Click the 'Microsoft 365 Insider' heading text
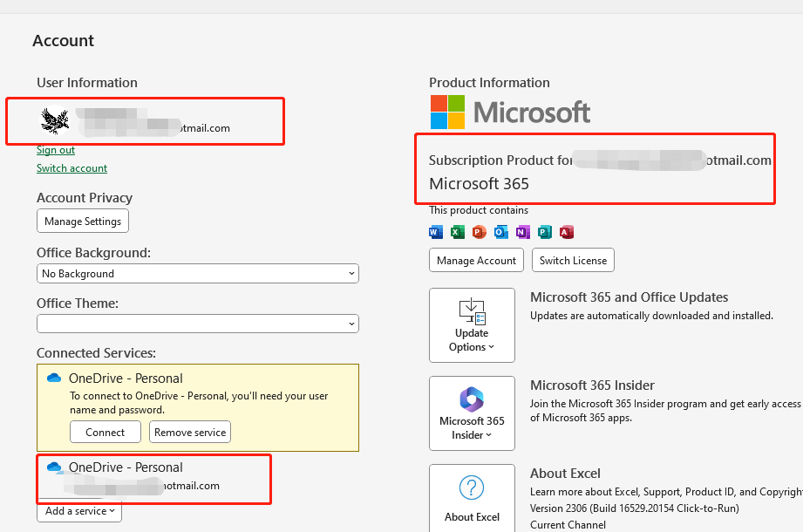 tap(592, 385)
